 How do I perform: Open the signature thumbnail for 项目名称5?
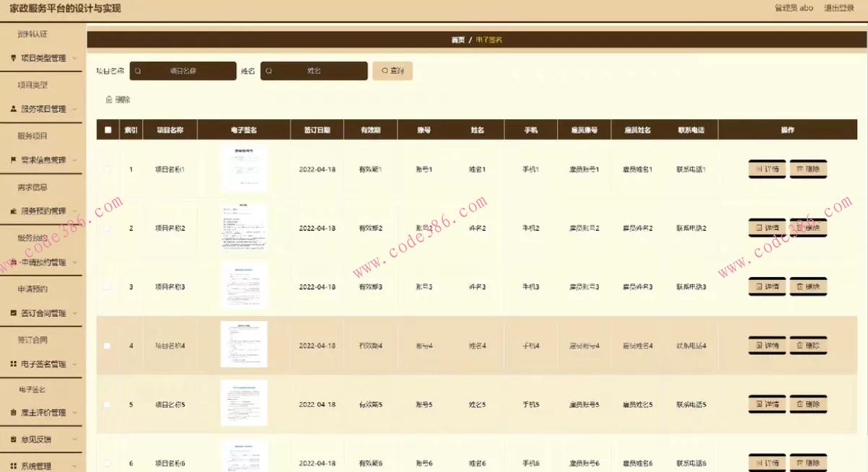click(244, 403)
